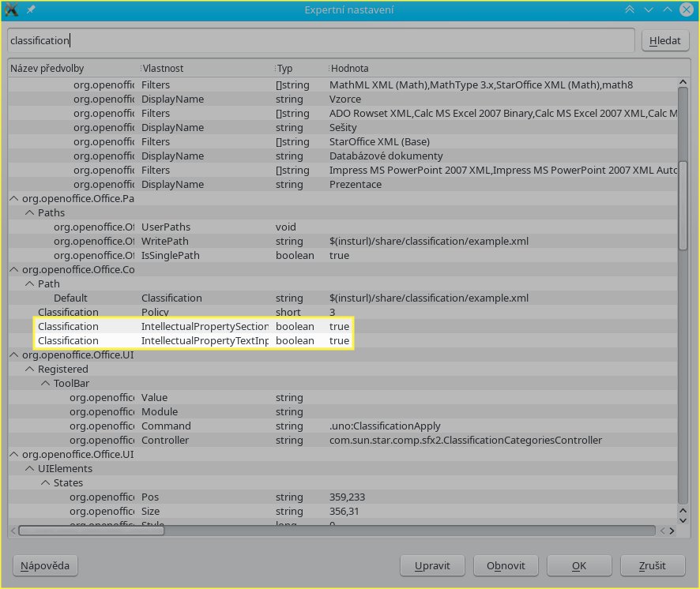Click the search field containing 'classification'
Screen dimensions: 700x589
point(321,40)
